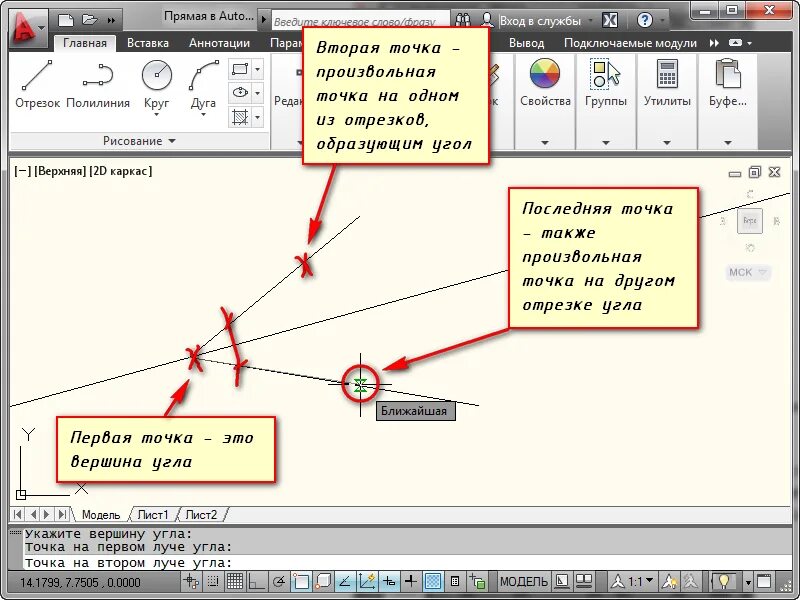This screenshot has height=600, width=800.
Task: Open the Буфе... clipboard panel
Action: coord(728,82)
